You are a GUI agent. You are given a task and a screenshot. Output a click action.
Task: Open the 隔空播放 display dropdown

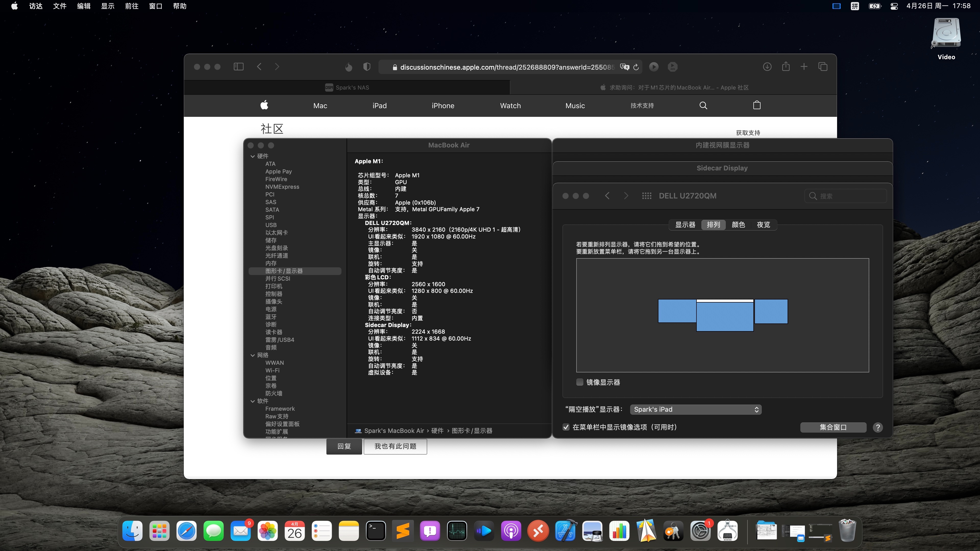coord(695,409)
